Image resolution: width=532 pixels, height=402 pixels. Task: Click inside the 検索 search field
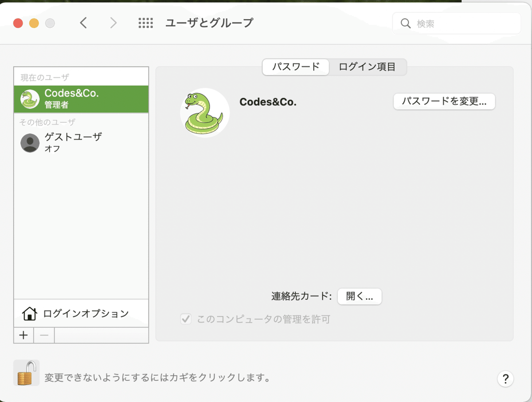[457, 23]
